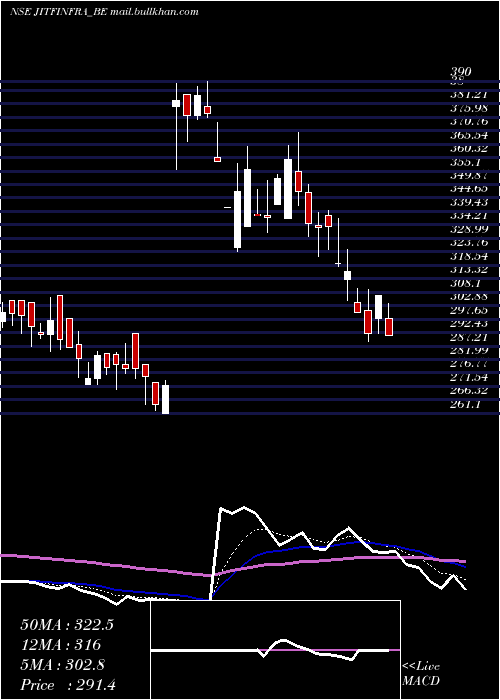Click the 271.54 price level label
The height and width of the screenshot is (700, 500).
point(468,377)
